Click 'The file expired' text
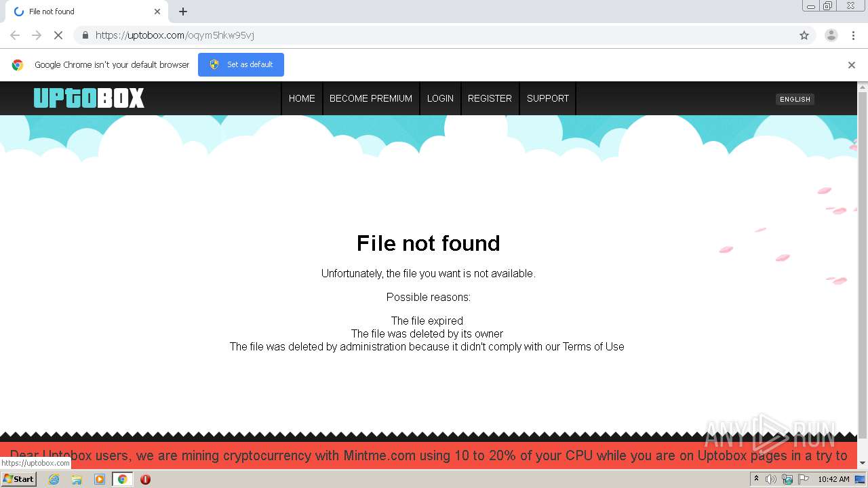Screen dimensions: 868x488 427,321
